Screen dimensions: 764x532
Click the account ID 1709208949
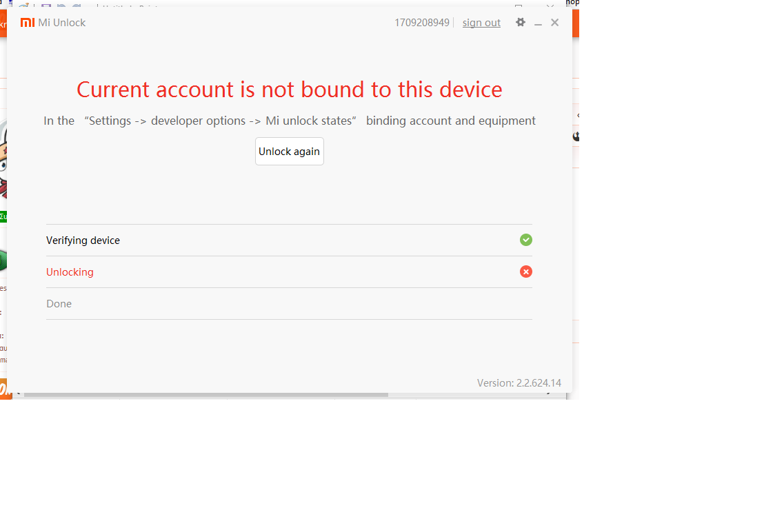tap(422, 23)
